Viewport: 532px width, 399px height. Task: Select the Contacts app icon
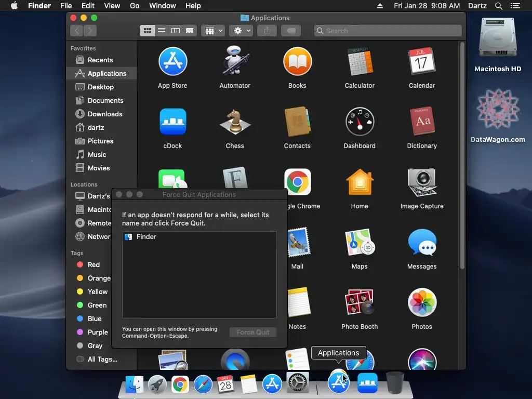(297, 122)
